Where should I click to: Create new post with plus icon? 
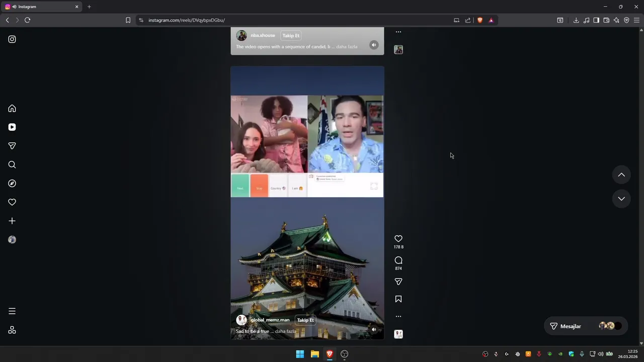pos(12,221)
